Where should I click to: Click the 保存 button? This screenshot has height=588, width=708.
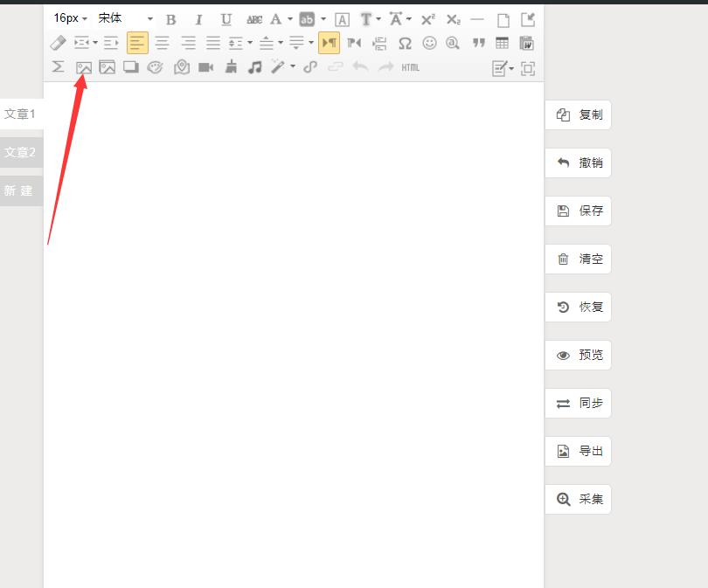coord(578,211)
